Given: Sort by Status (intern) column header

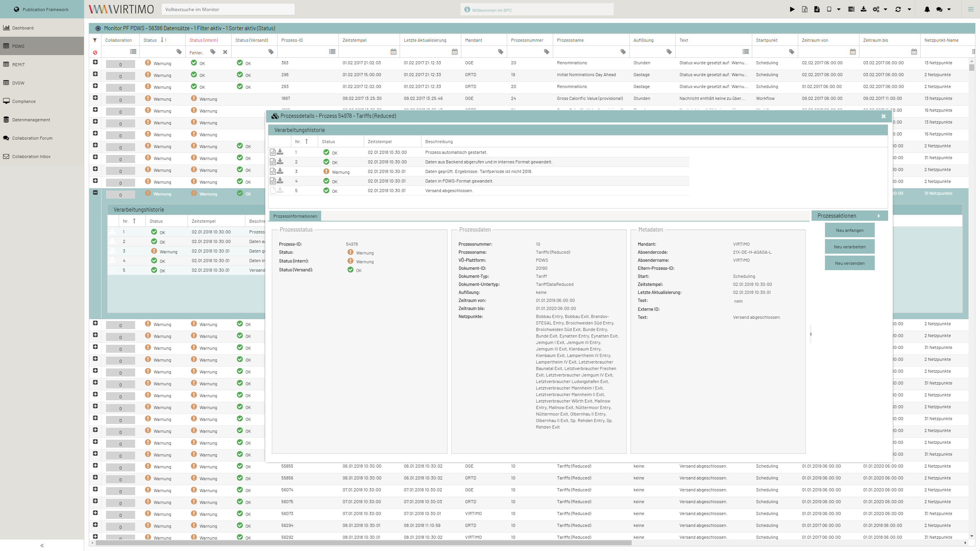Looking at the screenshot, I should 208,40.
